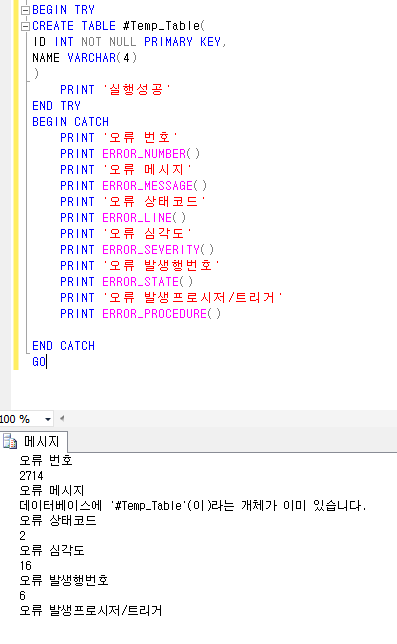This screenshot has height=644, width=397.
Task: Click ERROR_MESSAGE() function in the code
Action: point(154,186)
